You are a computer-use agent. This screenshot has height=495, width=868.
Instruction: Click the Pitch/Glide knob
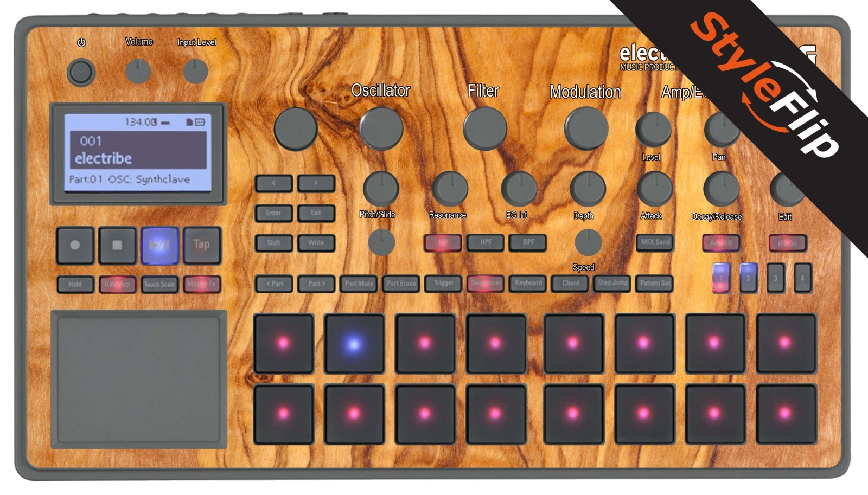(381, 189)
